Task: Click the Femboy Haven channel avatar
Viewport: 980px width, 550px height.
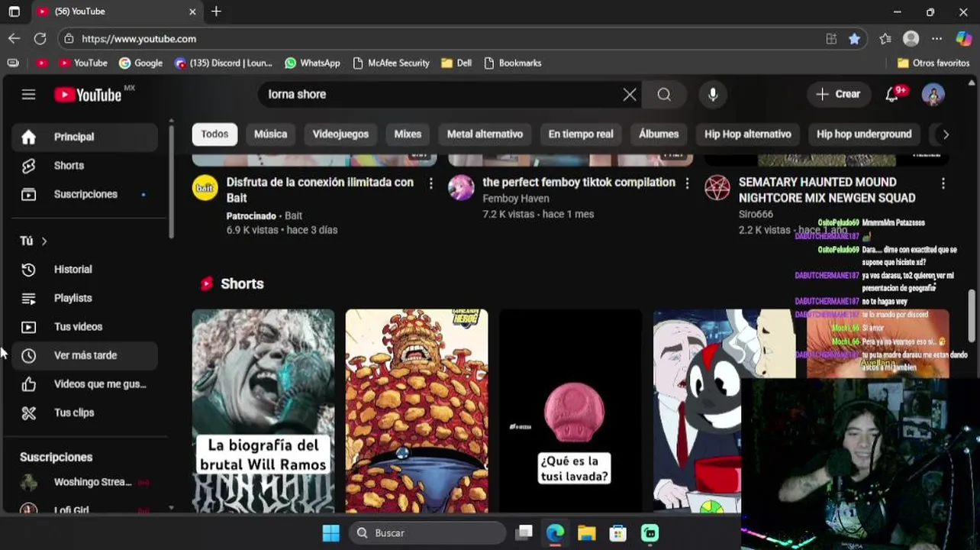Action: tap(461, 187)
